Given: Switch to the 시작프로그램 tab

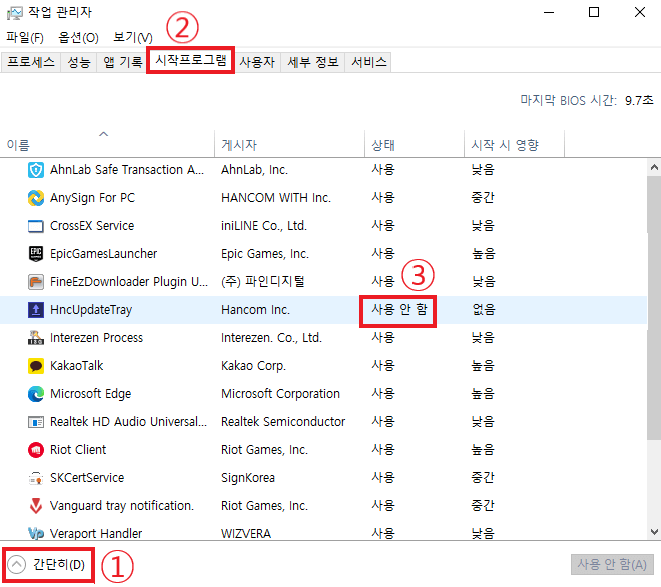Looking at the screenshot, I should 191,60.
